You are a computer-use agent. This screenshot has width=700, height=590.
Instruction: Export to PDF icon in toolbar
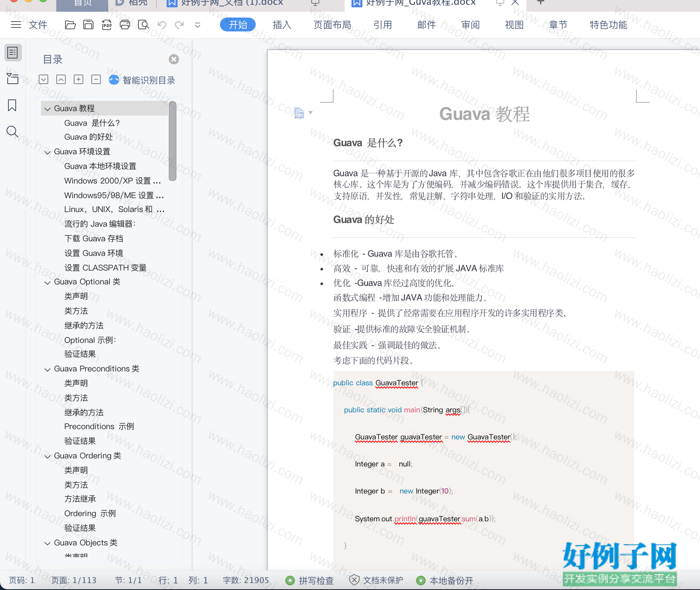(x=107, y=25)
